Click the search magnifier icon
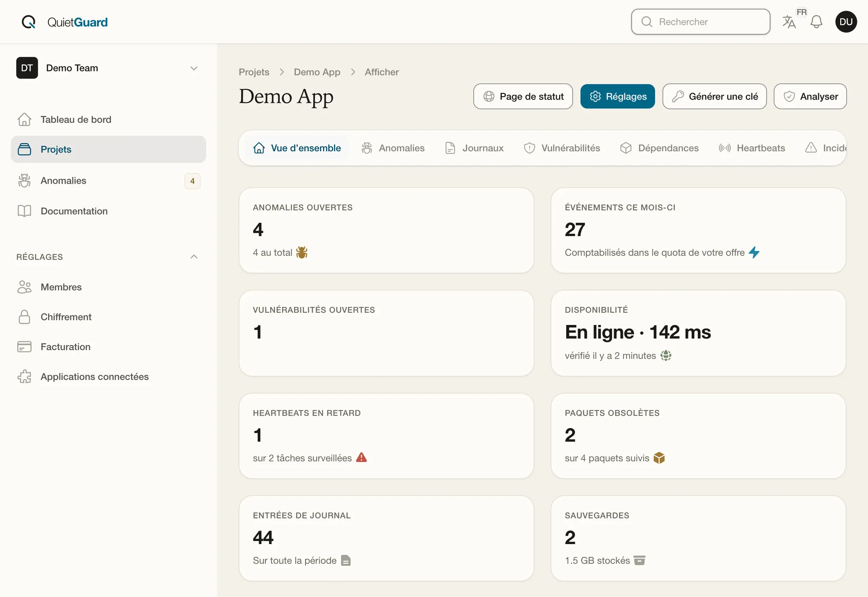 [647, 22]
